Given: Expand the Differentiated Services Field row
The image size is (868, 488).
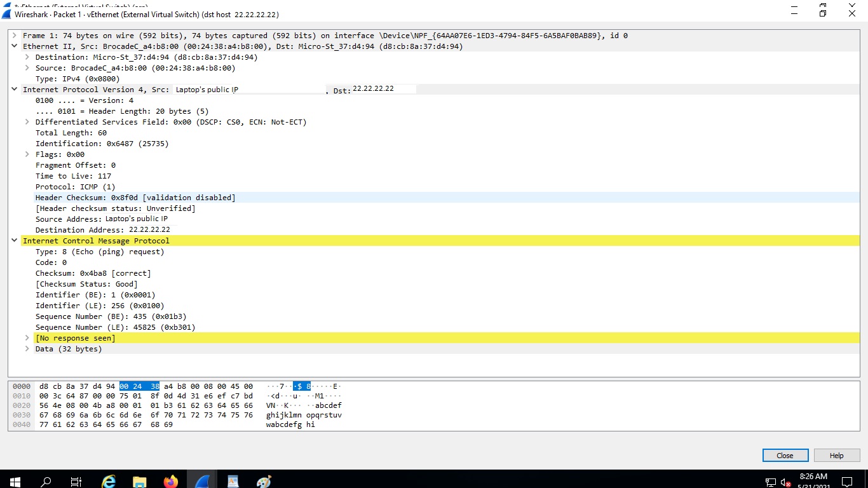Looking at the screenshot, I should (27, 122).
